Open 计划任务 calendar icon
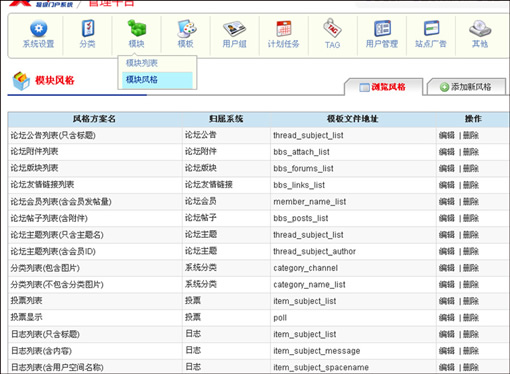 tap(284, 28)
